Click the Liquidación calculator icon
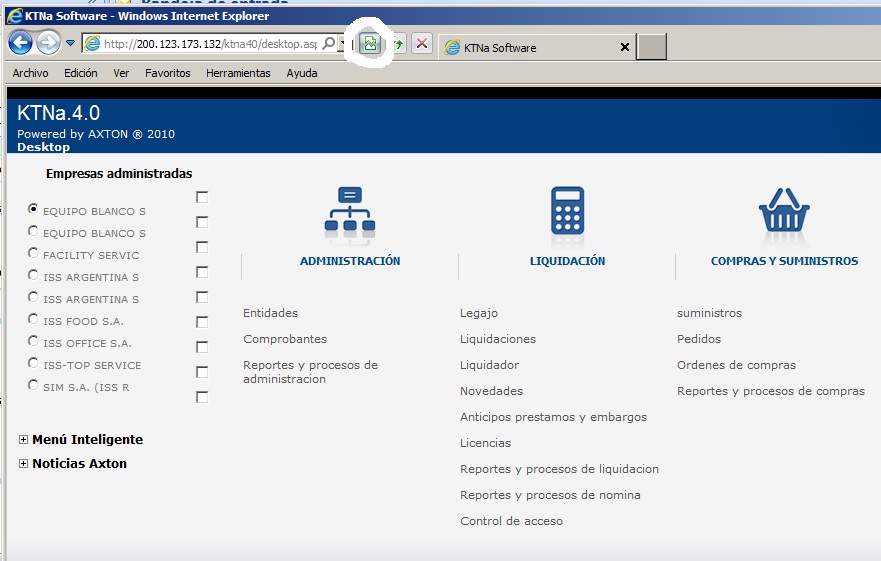The width and height of the screenshot is (881, 561). click(567, 210)
